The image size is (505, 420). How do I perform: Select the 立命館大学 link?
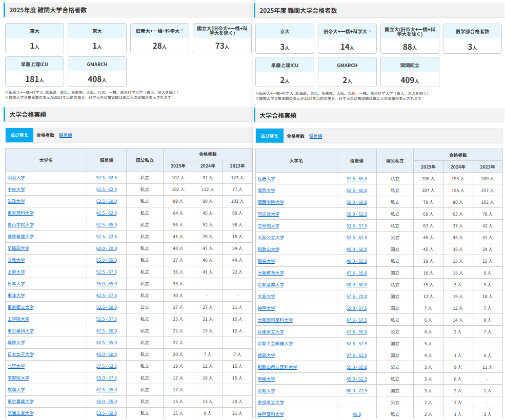[x=269, y=225]
